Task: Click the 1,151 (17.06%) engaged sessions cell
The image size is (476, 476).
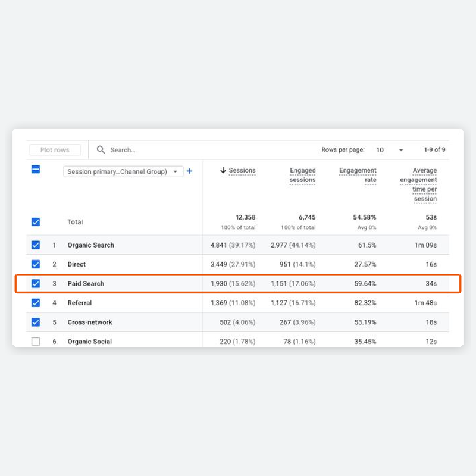Action: [293, 284]
